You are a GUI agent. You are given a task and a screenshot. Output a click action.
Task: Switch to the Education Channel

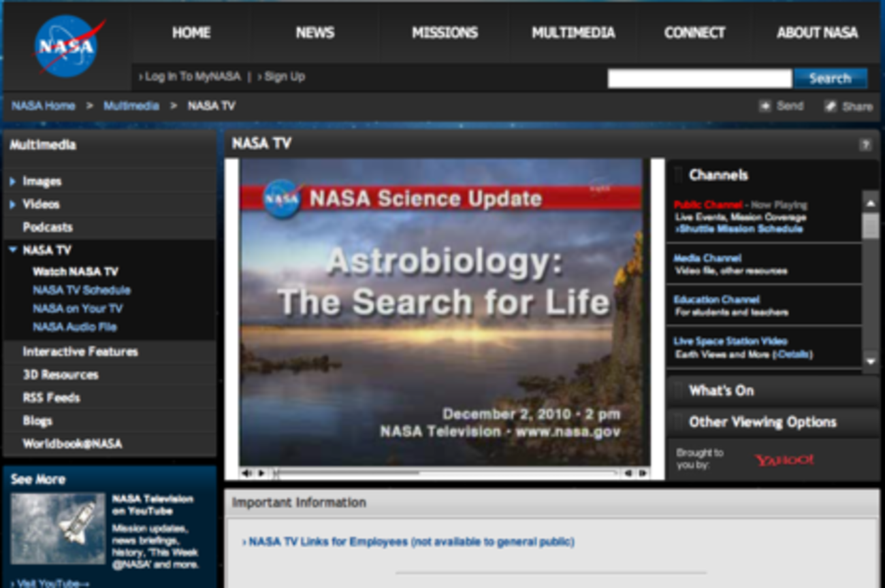pos(717,299)
